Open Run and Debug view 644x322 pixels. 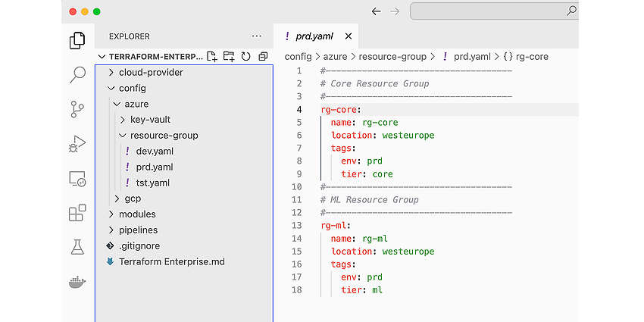click(x=77, y=144)
